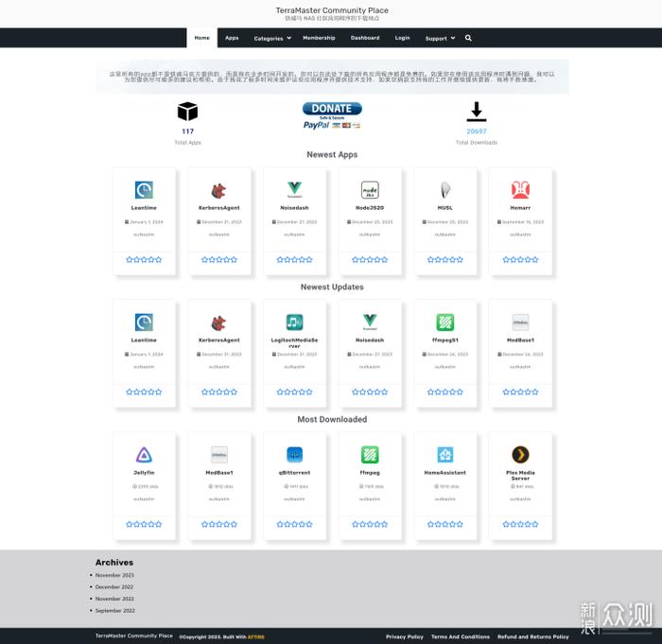
Task: Click the 117 total apps number
Action: point(188,131)
